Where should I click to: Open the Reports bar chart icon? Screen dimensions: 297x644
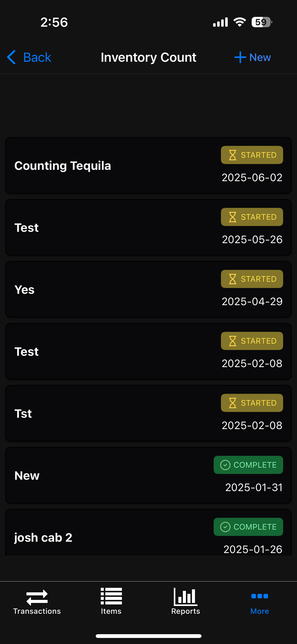tap(185, 597)
